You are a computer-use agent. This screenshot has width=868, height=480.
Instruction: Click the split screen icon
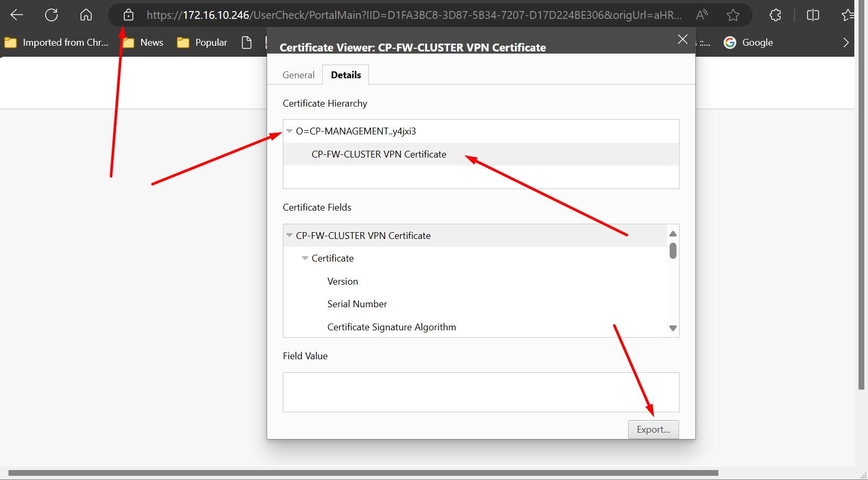click(812, 15)
